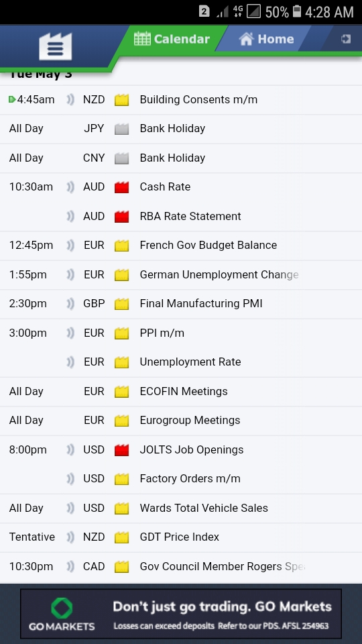Tap the sound alert icon for Final Manufacturing PMI
Viewport: 362px width, 644px height.
(70, 304)
